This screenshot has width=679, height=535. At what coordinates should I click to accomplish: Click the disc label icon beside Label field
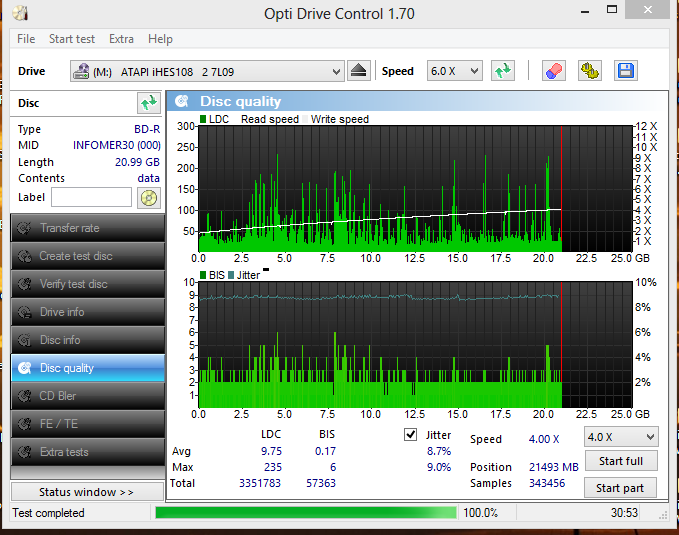tap(149, 198)
